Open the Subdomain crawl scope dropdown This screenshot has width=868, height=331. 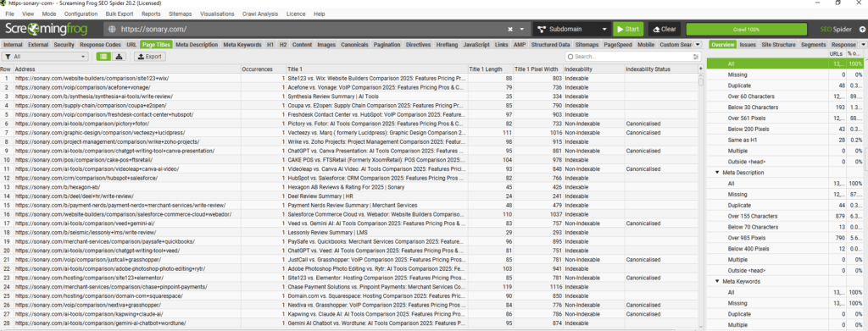[x=572, y=30]
